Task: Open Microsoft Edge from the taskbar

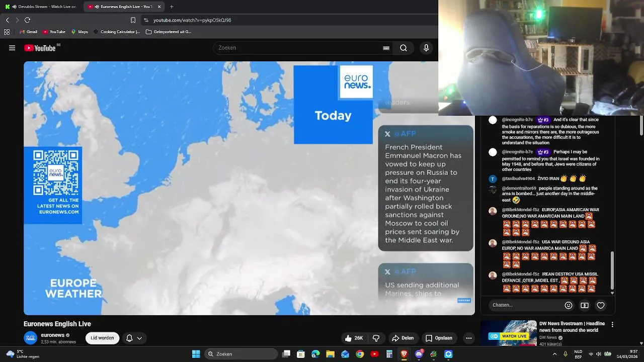Action: (x=315, y=354)
